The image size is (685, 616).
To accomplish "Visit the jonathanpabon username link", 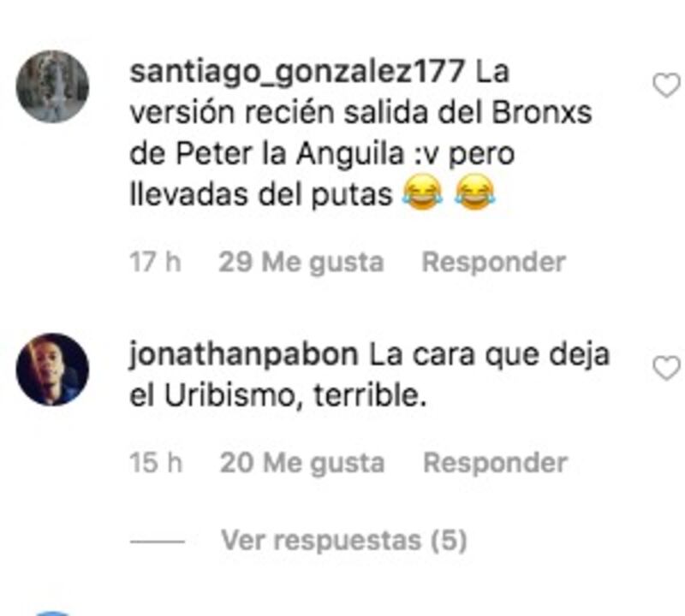I will [243, 355].
